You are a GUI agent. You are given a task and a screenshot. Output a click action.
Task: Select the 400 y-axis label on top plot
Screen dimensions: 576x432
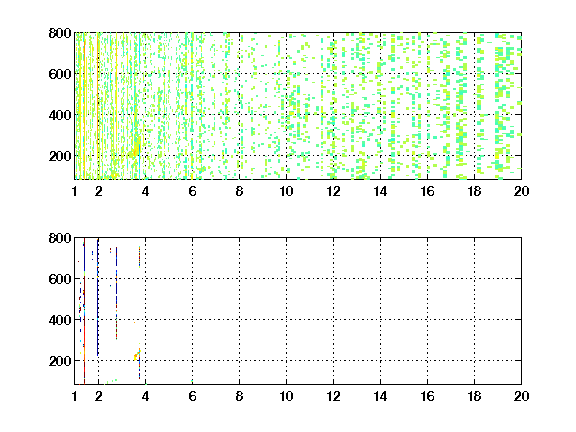pyautogui.click(x=60, y=115)
